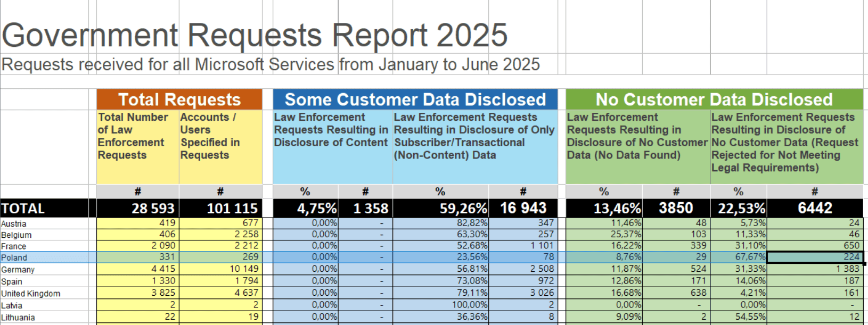
Task: Click the active cell showing 224
Action: 815,257
